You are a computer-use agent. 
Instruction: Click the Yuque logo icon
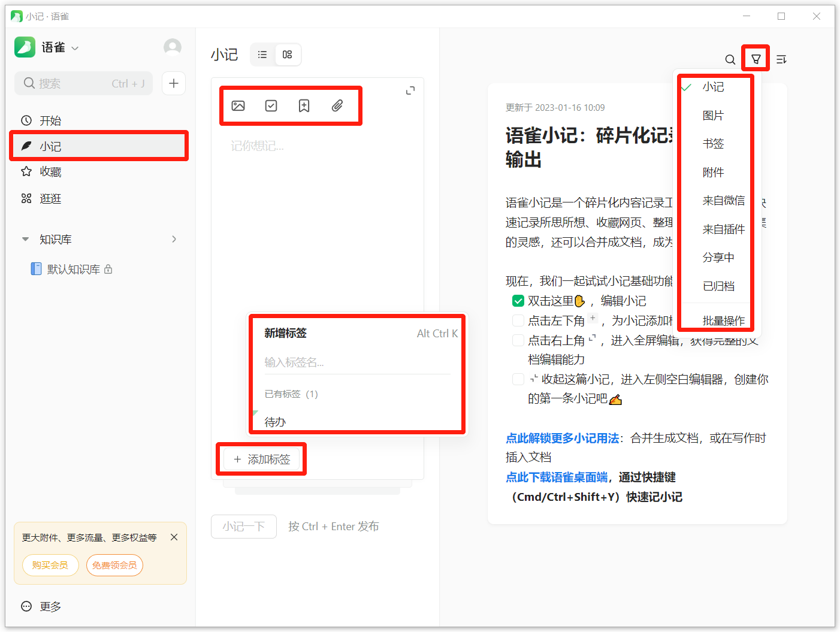(x=25, y=47)
